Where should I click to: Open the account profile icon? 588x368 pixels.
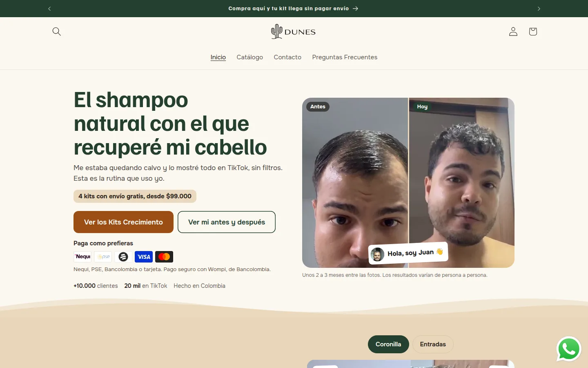[x=513, y=31]
